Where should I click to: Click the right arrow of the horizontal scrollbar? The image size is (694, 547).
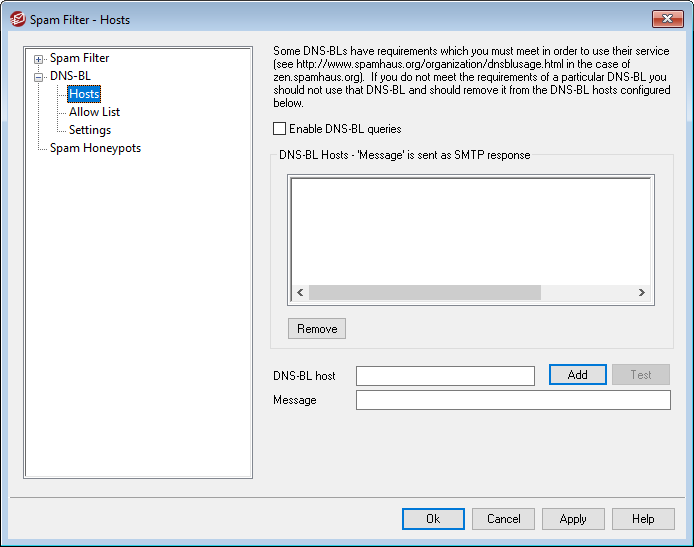(x=643, y=293)
